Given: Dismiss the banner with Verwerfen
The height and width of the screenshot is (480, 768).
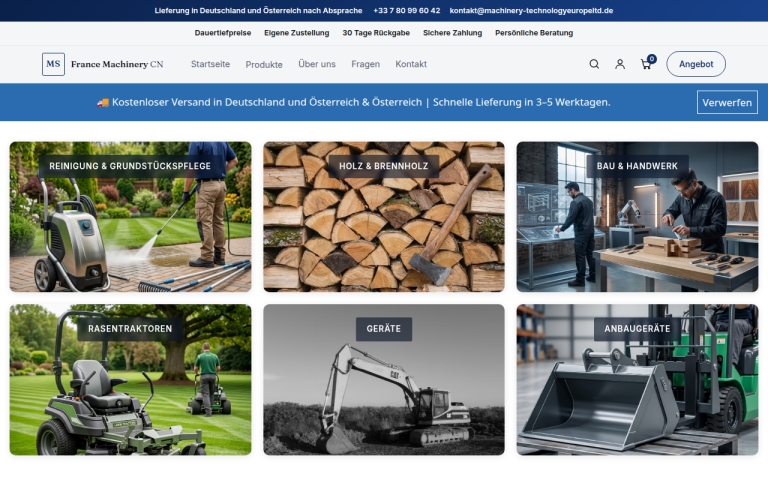Looking at the screenshot, I should coord(727,102).
